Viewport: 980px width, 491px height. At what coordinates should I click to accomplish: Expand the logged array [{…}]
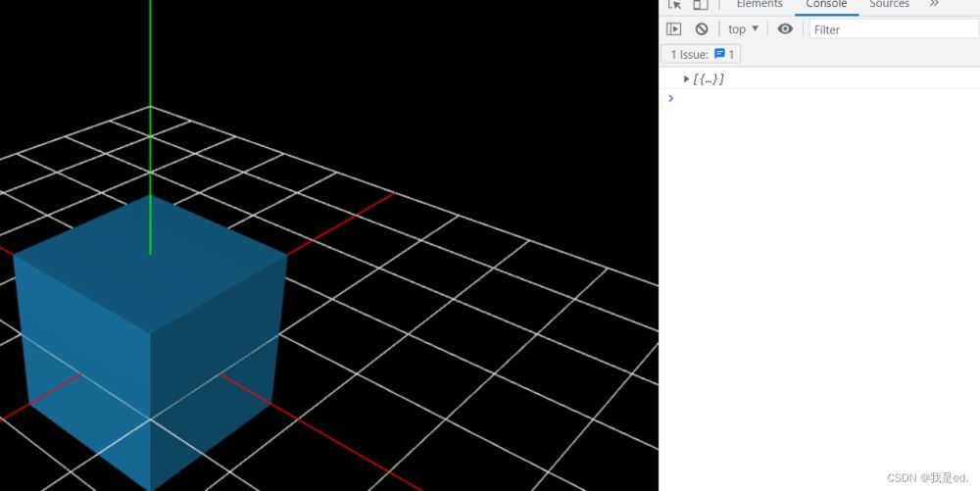click(x=687, y=78)
